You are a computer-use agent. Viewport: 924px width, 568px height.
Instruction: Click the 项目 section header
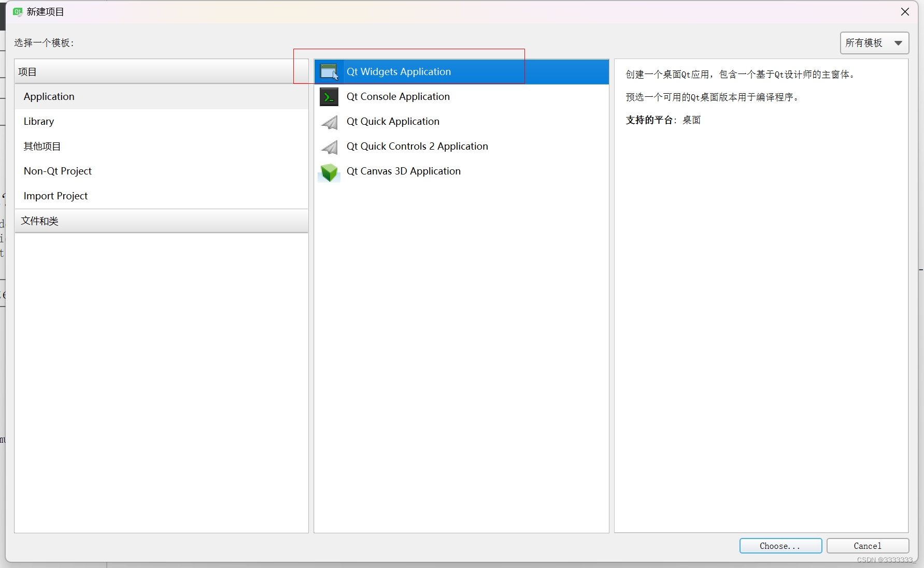click(162, 71)
